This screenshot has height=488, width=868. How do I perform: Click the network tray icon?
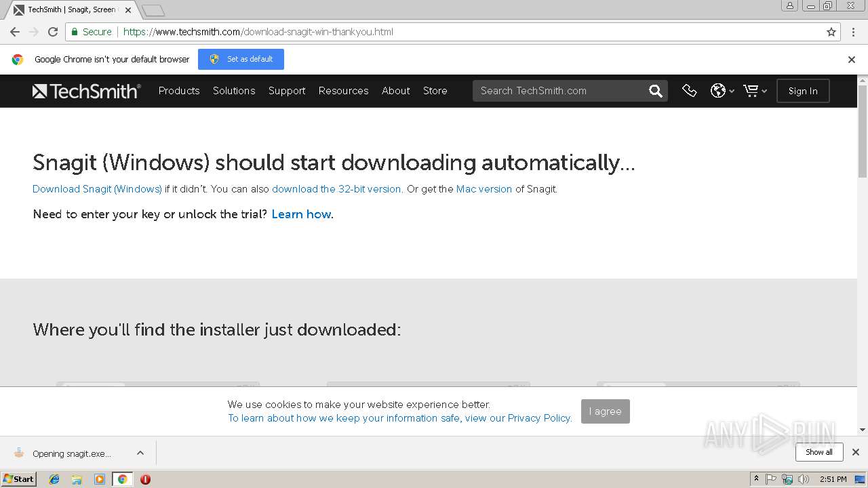coord(787,479)
